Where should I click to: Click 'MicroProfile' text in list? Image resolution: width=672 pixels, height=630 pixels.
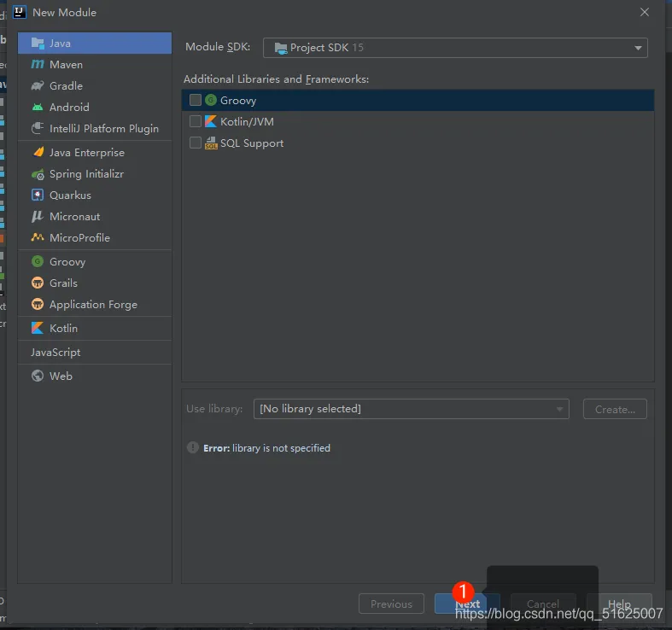pyautogui.click(x=79, y=238)
